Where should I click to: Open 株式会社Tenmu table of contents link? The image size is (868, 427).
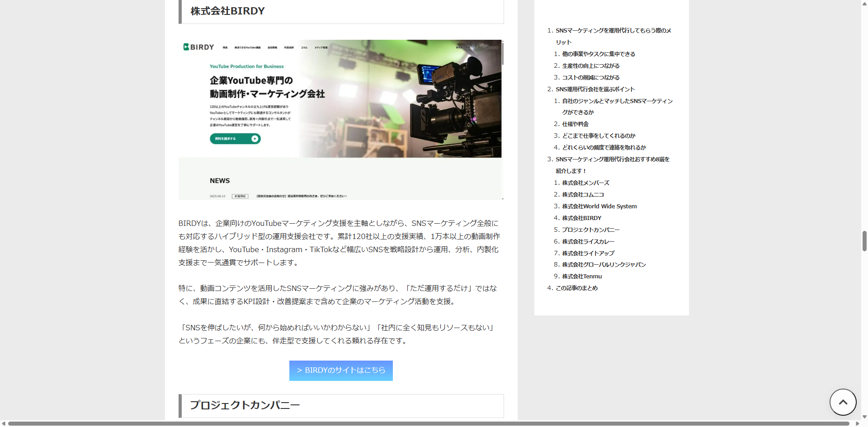[582, 277]
